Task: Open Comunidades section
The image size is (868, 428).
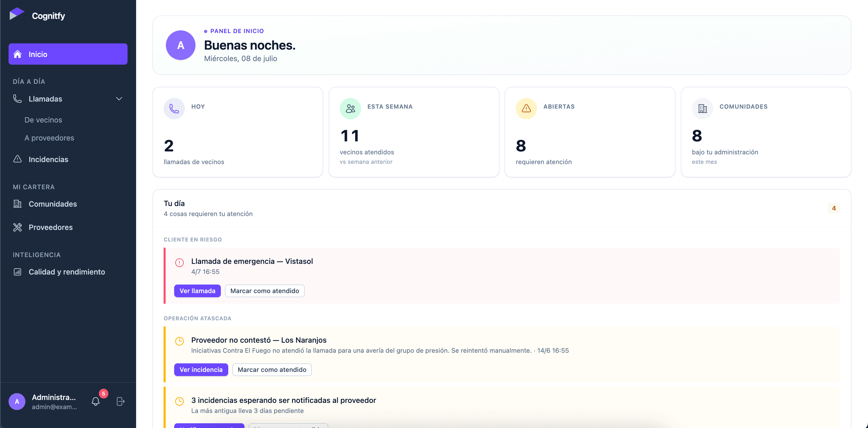Action: point(68,204)
